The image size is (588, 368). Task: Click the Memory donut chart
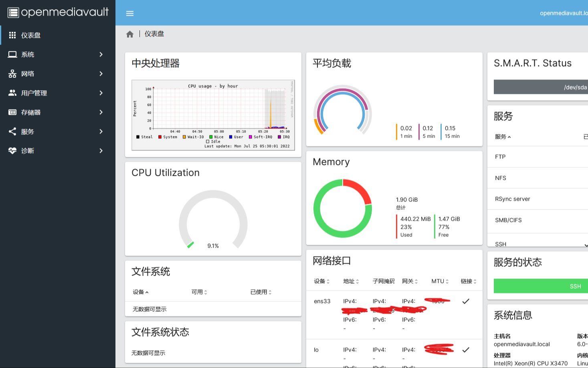click(343, 209)
